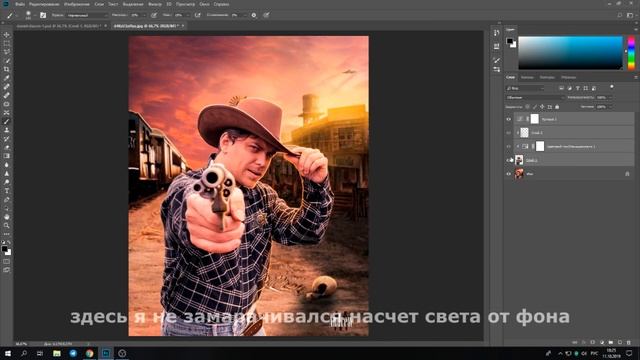The width and height of the screenshot is (640, 360).
Task: Open the collapsed Brush Settings panel icon
Action: point(496,70)
